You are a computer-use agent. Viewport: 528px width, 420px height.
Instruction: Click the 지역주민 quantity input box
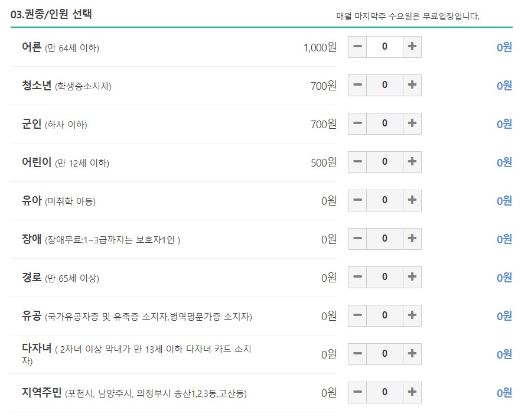click(385, 392)
